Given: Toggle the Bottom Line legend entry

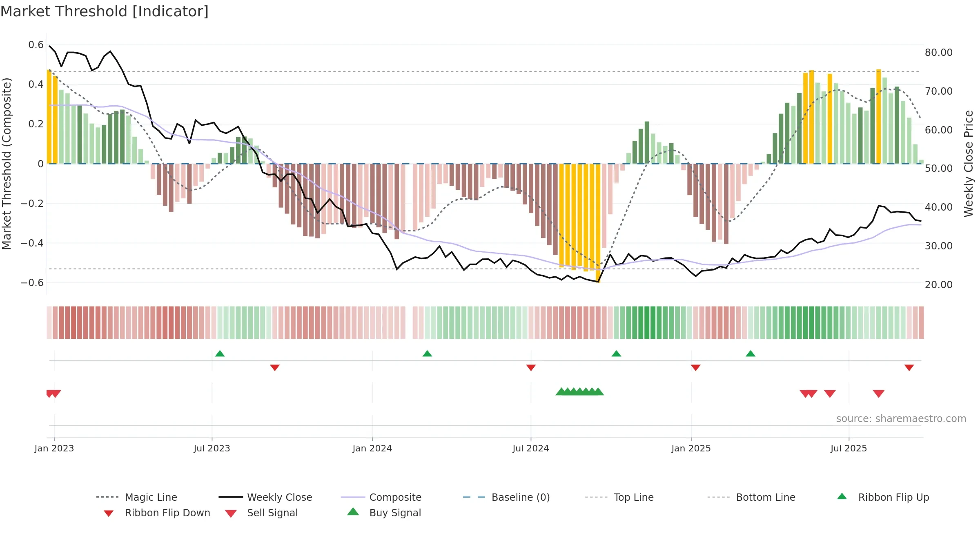Looking at the screenshot, I should [751, 497].
